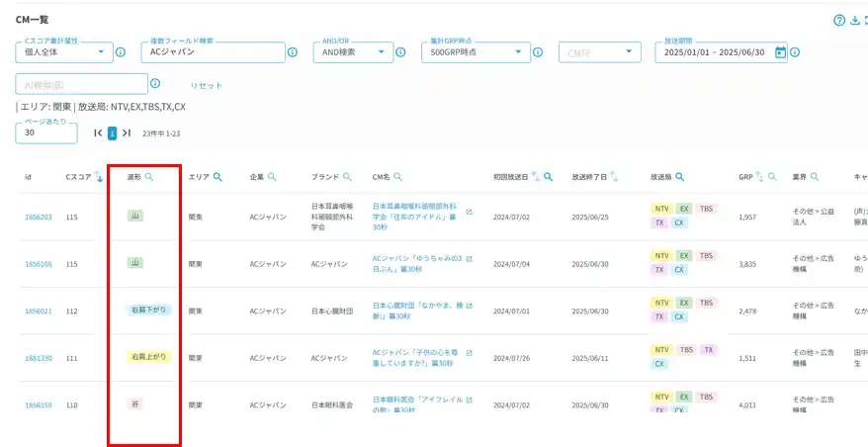Click info icon beside Cスコア集計属性 dropdown

click(121, 52)
